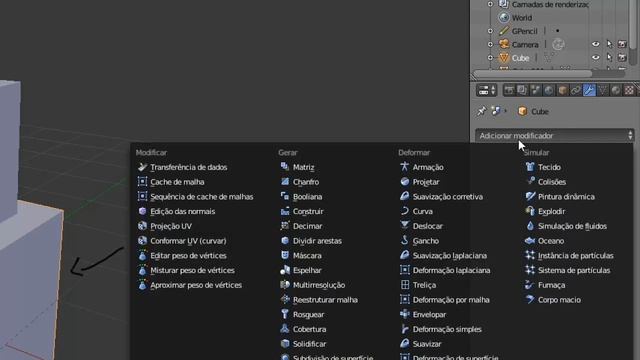The width and height of the screenshot is (640, 360).
Task: Choose Oceano from Simular list
Action: (544, 240)
